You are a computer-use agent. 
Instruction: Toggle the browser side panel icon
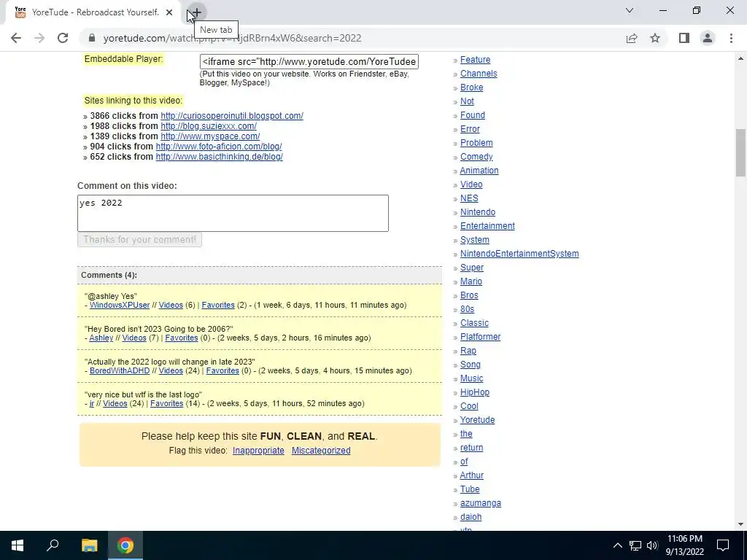tap(684, 38)
